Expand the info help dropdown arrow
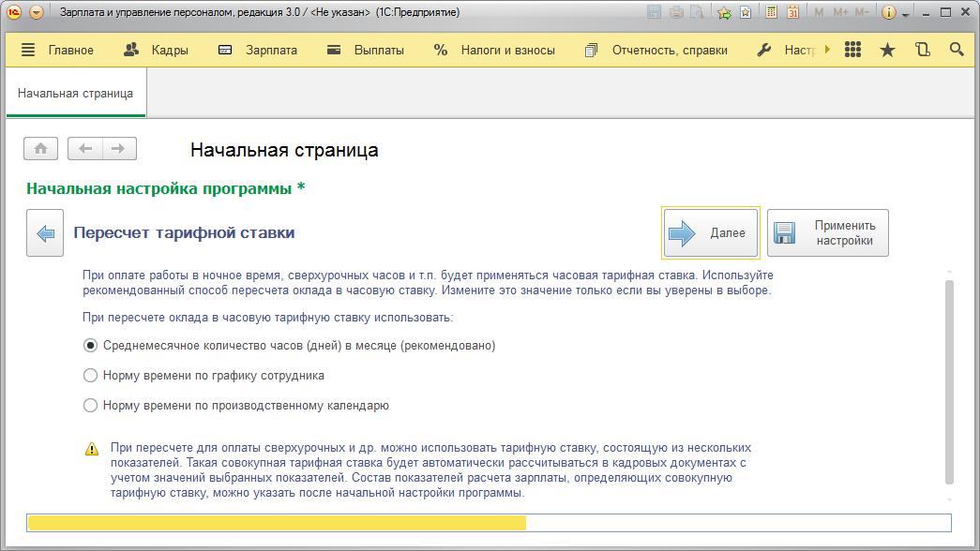This screenshot has width=980, height=551. [x=906, y=14]
